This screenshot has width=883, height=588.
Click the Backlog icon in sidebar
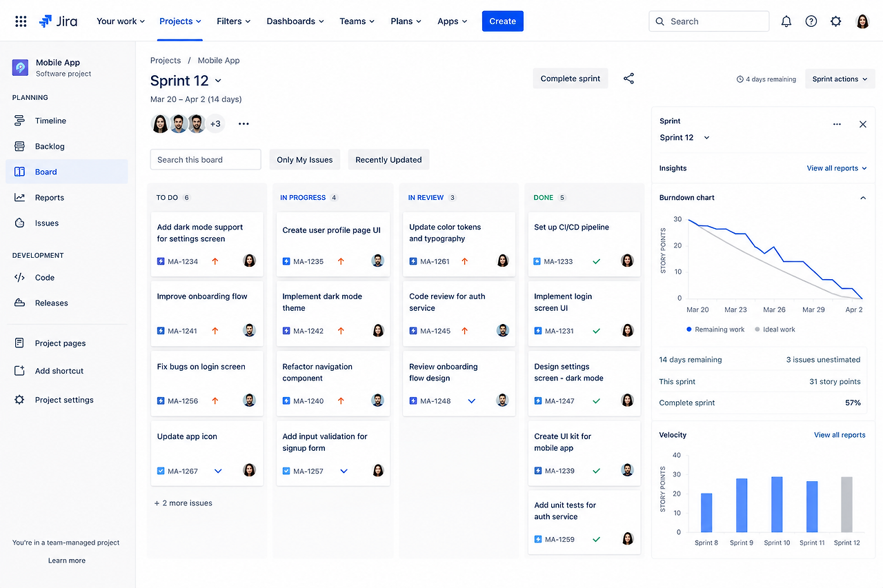click(20, 146)
